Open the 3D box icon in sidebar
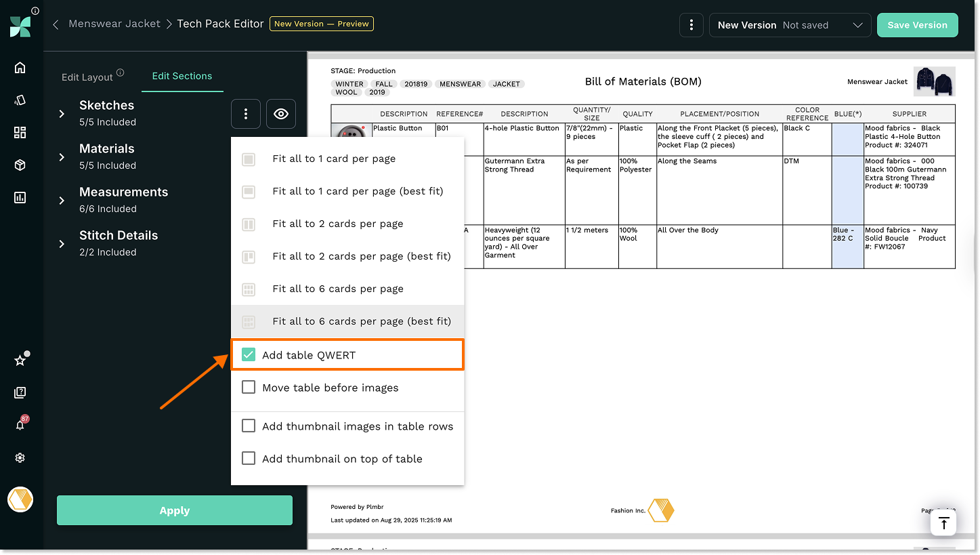 [x=20, y=165]
